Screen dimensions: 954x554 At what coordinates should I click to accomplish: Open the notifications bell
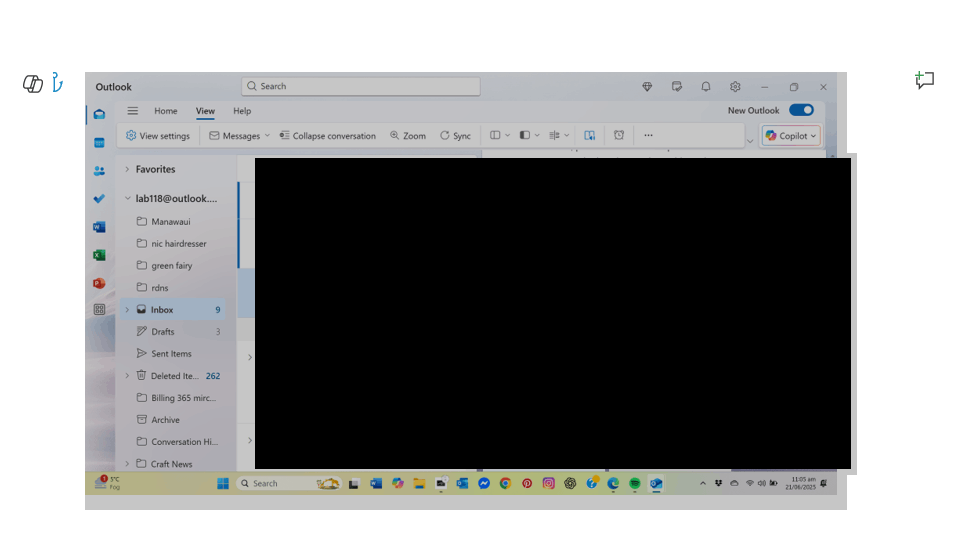click(706, 86)
